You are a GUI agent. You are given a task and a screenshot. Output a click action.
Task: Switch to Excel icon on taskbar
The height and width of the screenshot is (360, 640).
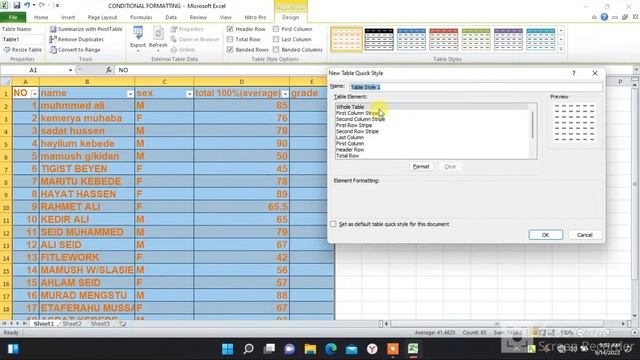413,349
